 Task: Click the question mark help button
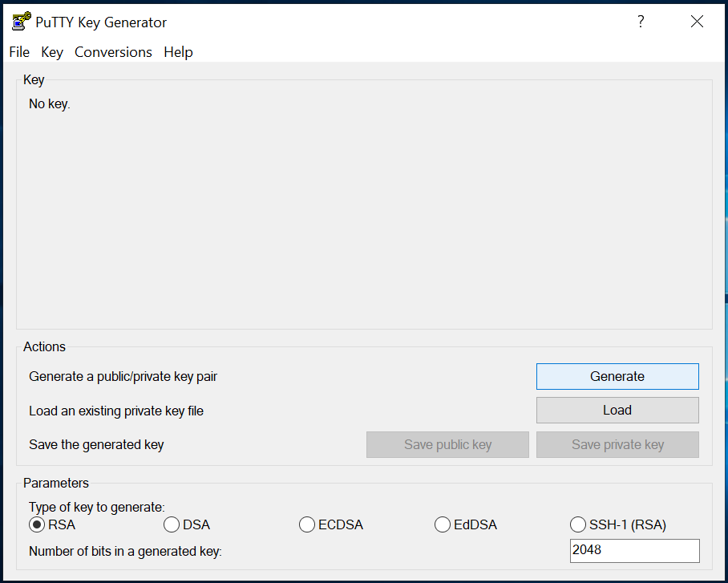pyautogui.click(x=641, y=22)
